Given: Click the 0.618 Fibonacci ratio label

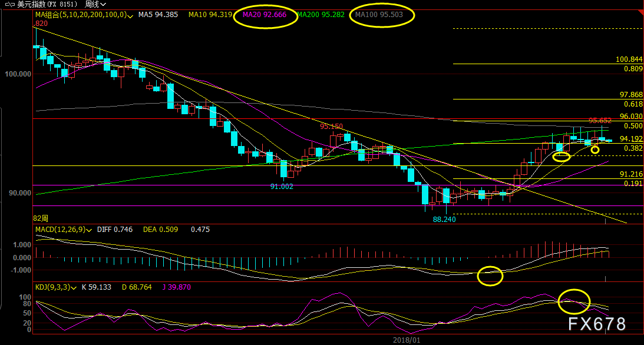Looking at the screenshot, I should point(633,104).
